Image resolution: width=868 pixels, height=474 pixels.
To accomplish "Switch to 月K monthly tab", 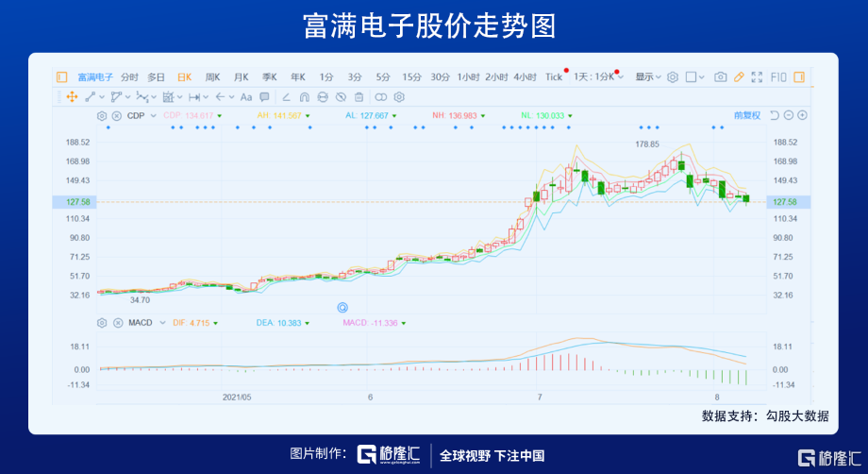I will (x=241, y=77).
